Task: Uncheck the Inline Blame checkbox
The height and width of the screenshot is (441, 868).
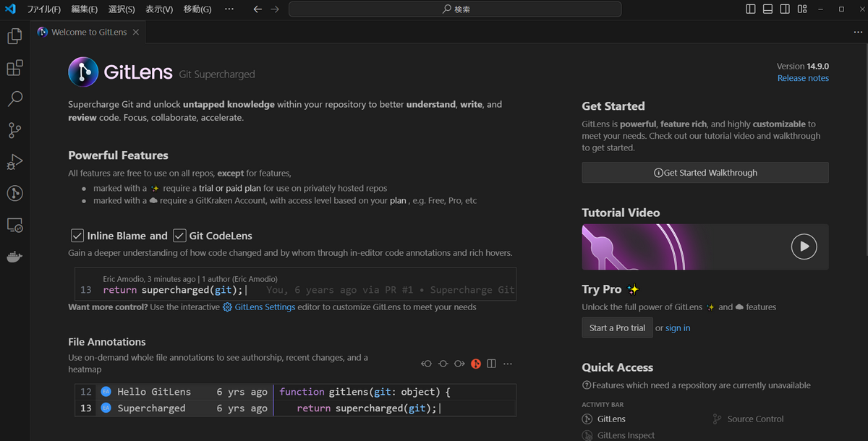Action: (x=77, y=236)
